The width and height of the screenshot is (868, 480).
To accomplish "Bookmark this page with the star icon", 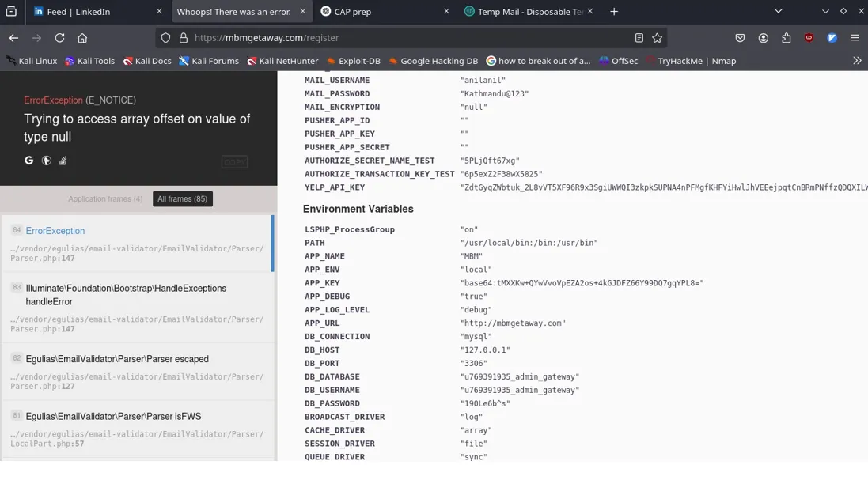I will pyautogui.click(x=657, y=38).
